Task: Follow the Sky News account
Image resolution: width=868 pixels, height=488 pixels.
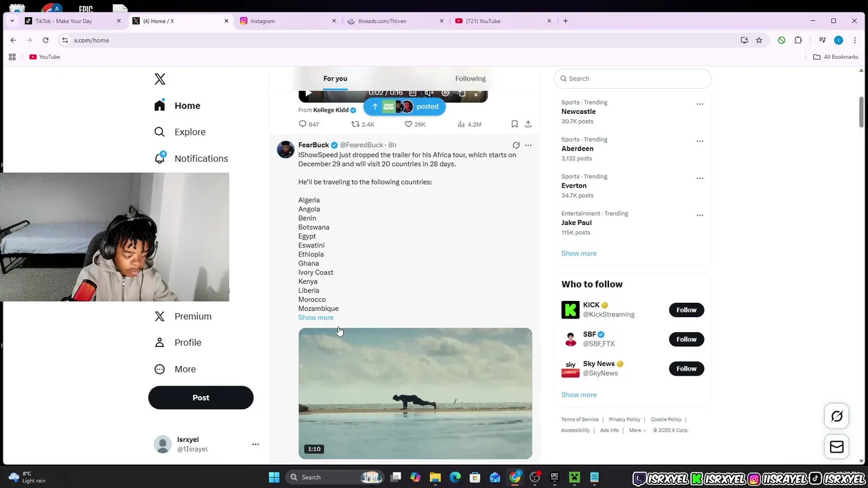Action: tap(686, 369)
